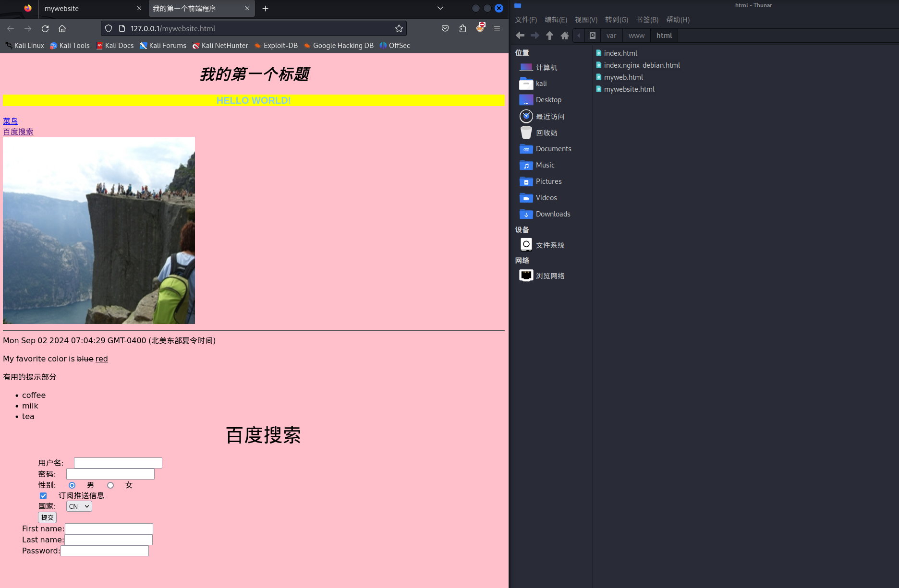Navigate to www path segment
Image resolution: width=899 pixels, height=588 pixels.
click(637, 36)
